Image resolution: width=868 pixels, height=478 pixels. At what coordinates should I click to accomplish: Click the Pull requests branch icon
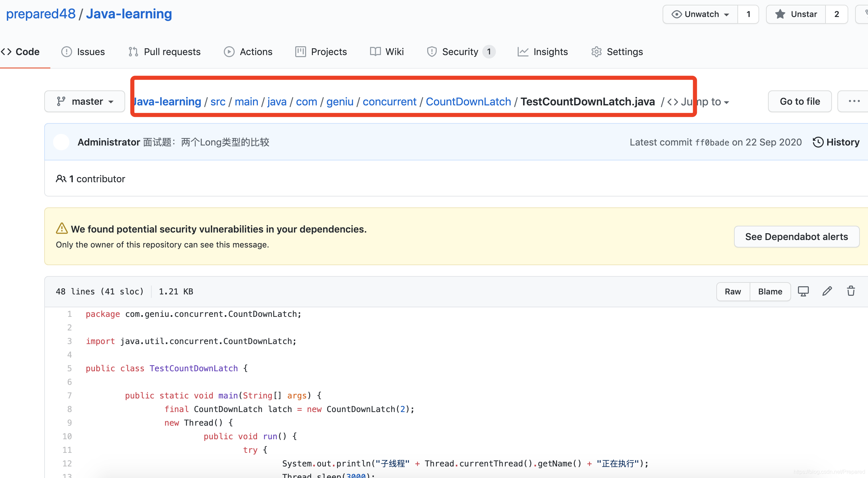[133, 52]
